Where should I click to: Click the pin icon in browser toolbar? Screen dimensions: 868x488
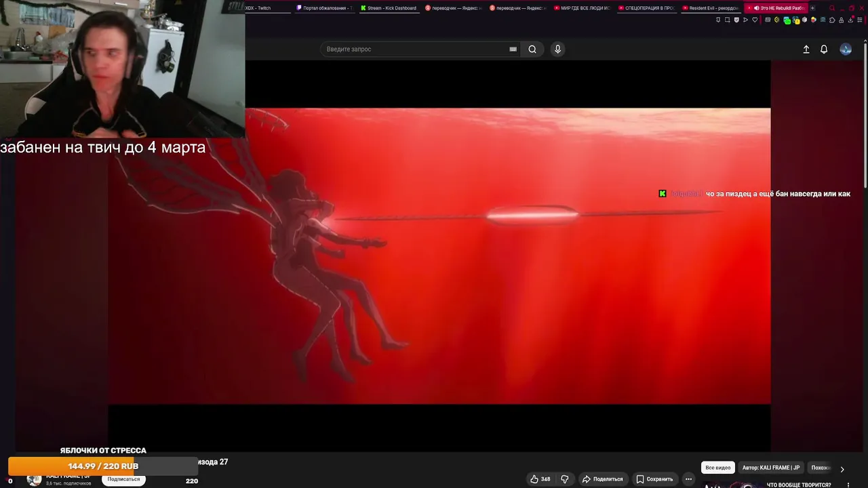(718, 20)
